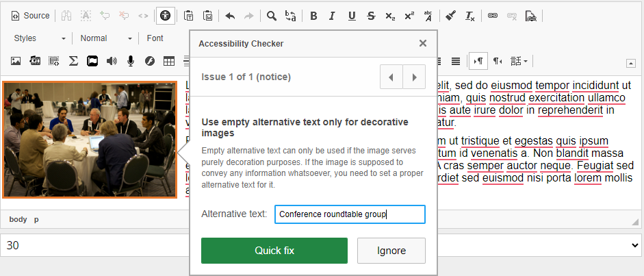The image size is (644, 276).
Task: Go to next accessibility issue arrow
Action: 414,77
